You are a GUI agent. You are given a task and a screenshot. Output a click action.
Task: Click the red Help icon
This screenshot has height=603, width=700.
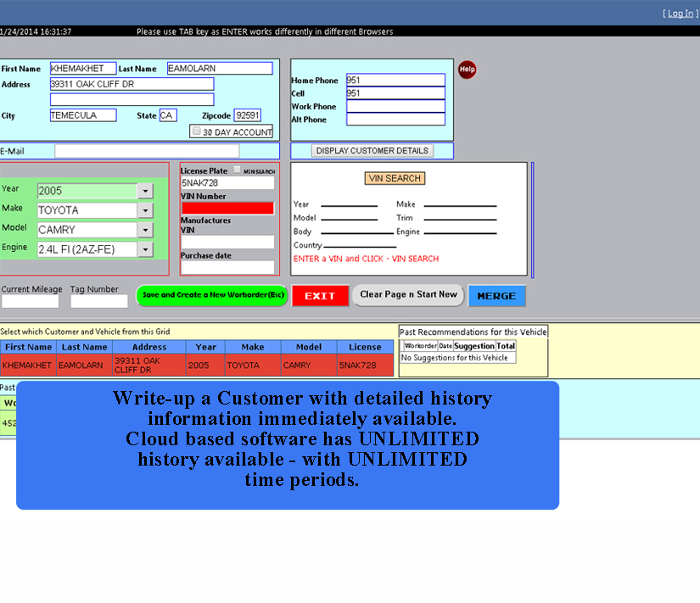point(467,70)
